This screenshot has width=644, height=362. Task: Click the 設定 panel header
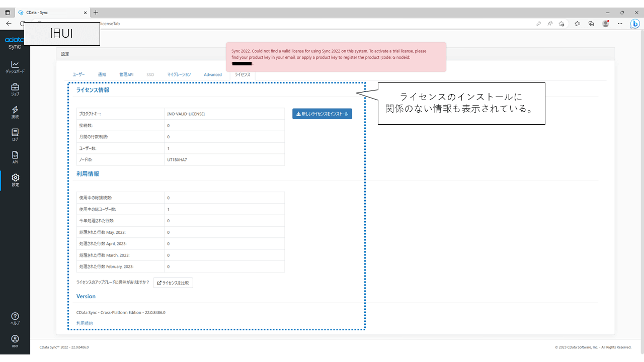pos(336,54)
